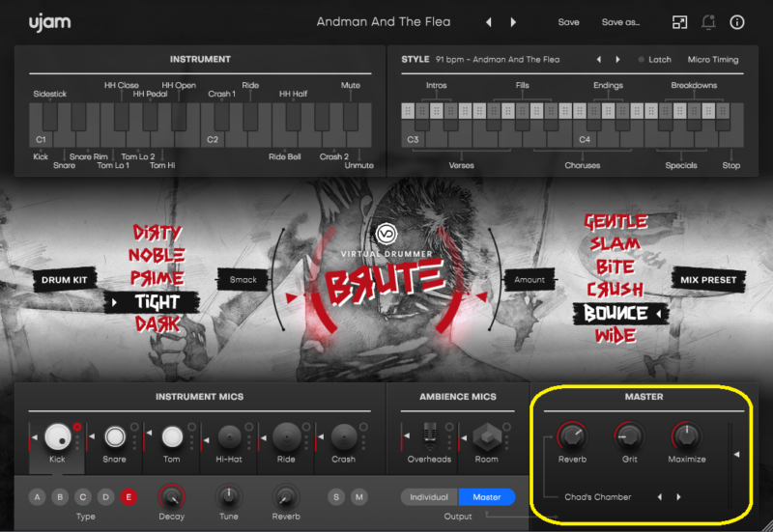Screen dimensions: 773x532
Task: Open the resize window icon
Action: coord(679,22)
